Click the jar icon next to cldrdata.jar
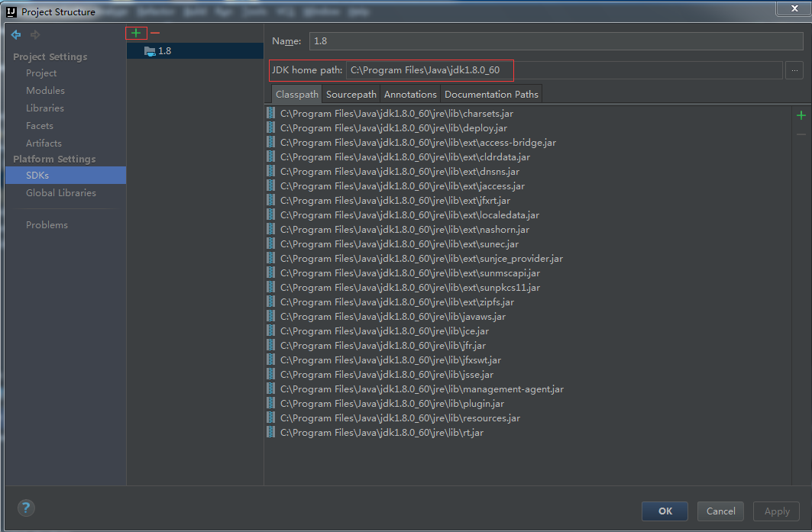The width and height of the screenshot is (812, 532). 271,156
